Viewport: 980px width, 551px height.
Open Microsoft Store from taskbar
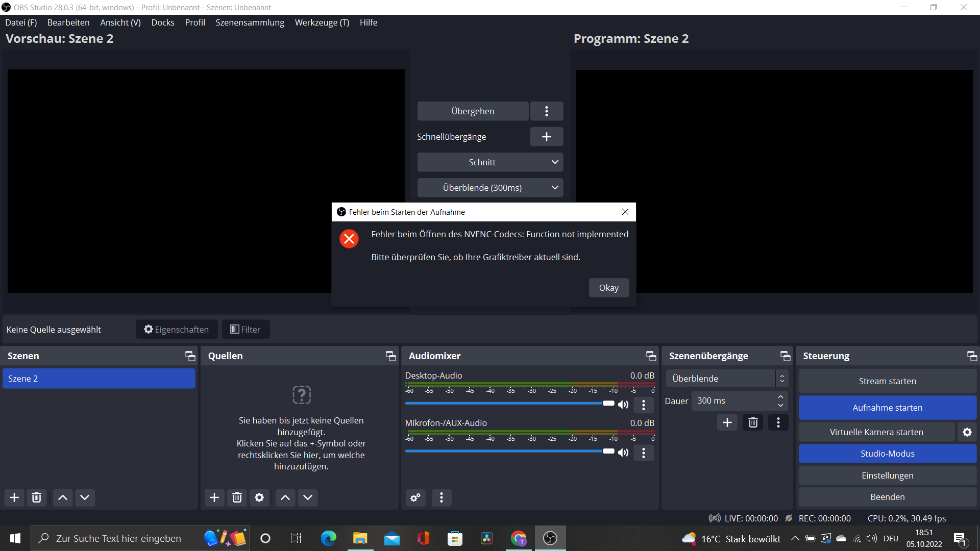(455, 538)
